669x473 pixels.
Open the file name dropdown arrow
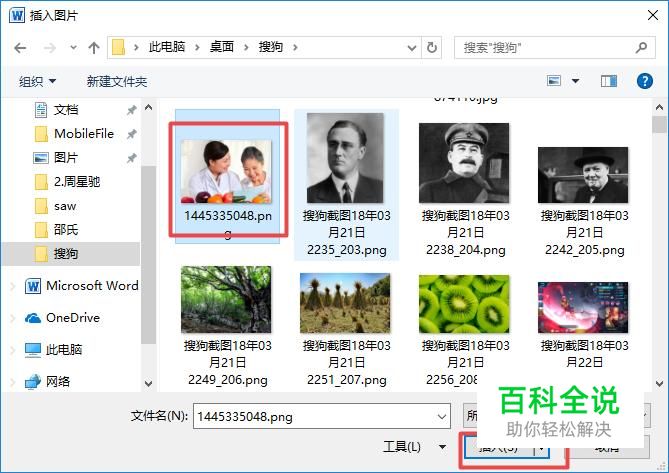click(442, 416)
